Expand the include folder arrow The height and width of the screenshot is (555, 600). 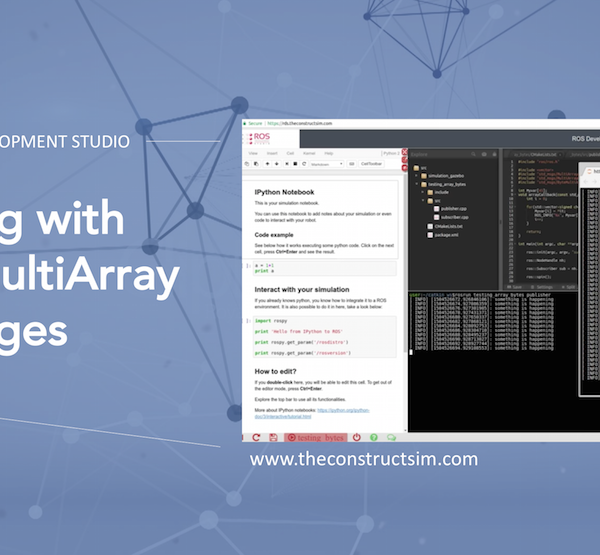pyautogui.click(x=423, y=192)
